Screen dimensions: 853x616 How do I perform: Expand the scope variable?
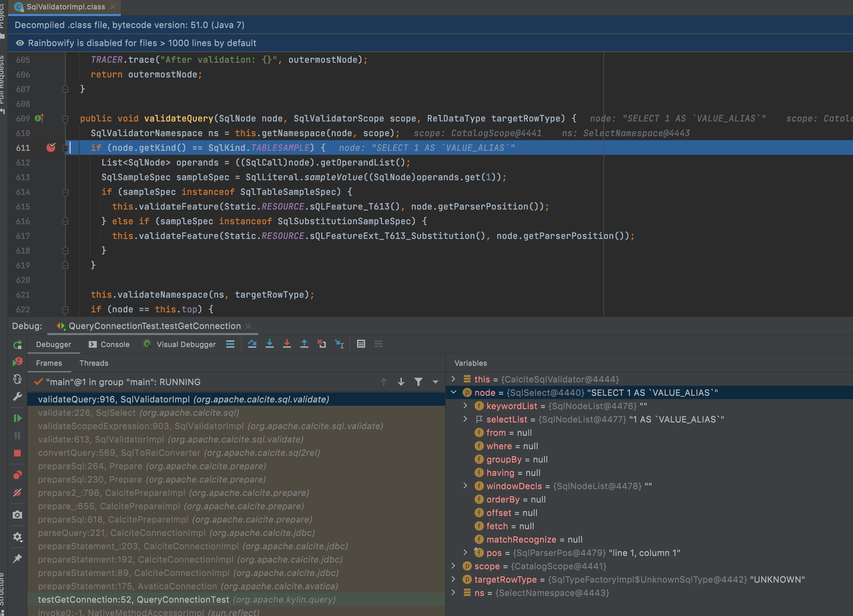453,566
